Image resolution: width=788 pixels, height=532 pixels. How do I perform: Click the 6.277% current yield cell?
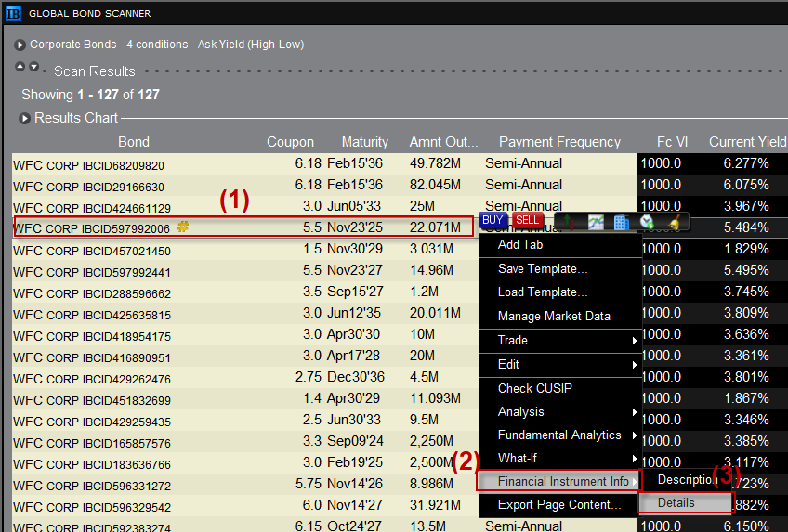746,163
